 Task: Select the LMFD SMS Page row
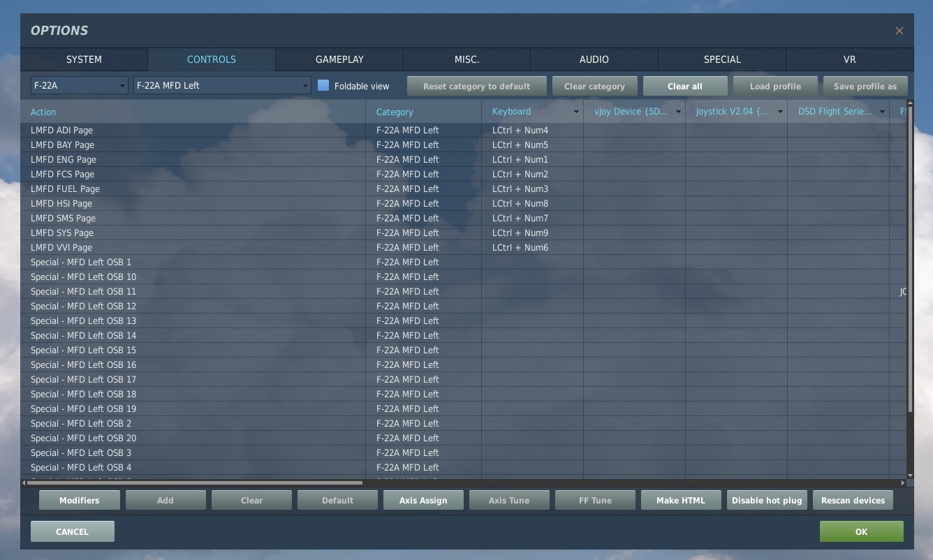(x=463, y=218)
